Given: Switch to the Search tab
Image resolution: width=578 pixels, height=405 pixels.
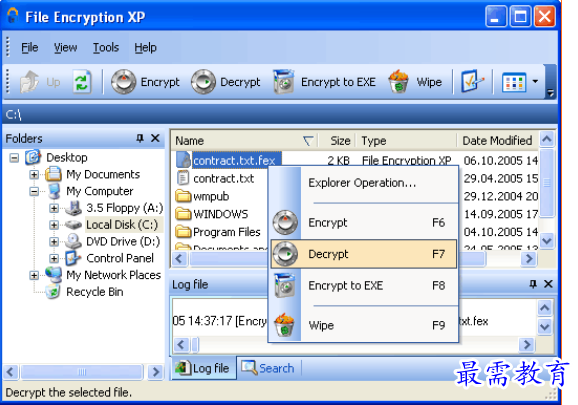Looking at the screenshot, I should [x=268, y=368].
